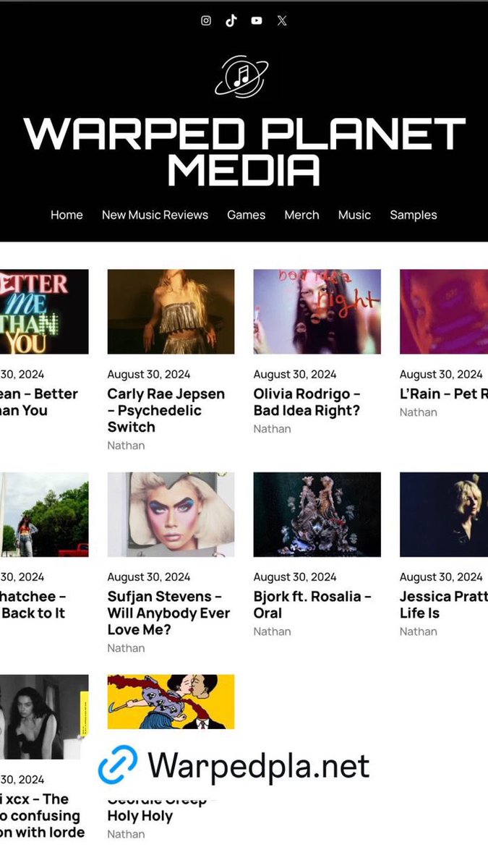Click the chain link icon beside Warpedpla.net
Screen dimensions: 488x868
[x=118, y=765]
